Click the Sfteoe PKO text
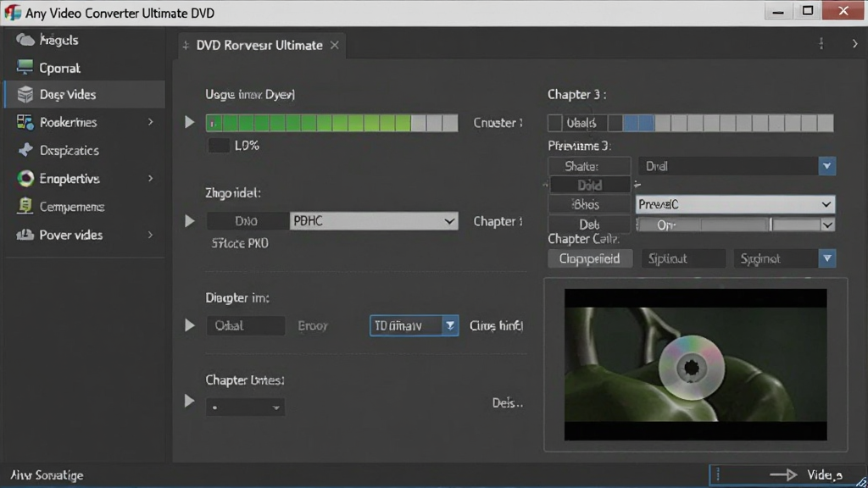868x488 pixels. click(240, 243)
